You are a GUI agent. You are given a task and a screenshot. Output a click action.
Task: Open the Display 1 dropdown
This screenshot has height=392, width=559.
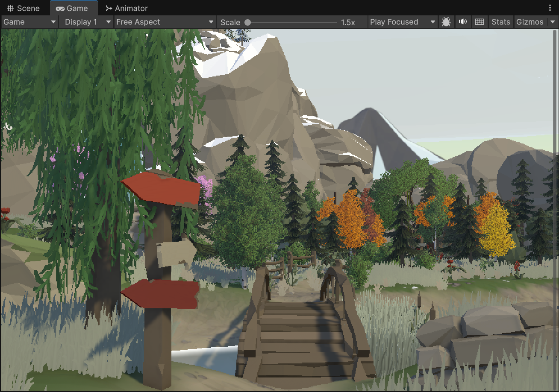click(x=88, y=22)
